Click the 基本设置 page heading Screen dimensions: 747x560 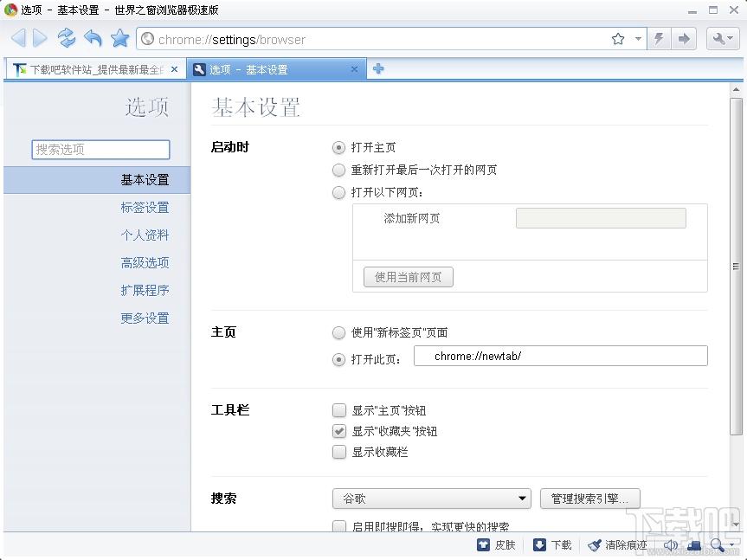click(x=256, y=107)
